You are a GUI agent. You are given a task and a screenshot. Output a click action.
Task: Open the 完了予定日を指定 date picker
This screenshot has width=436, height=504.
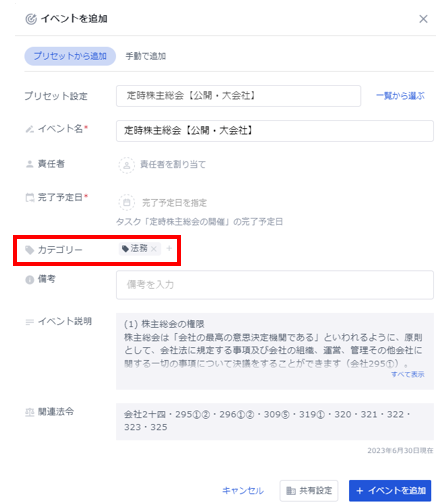(x=174, y=203)
